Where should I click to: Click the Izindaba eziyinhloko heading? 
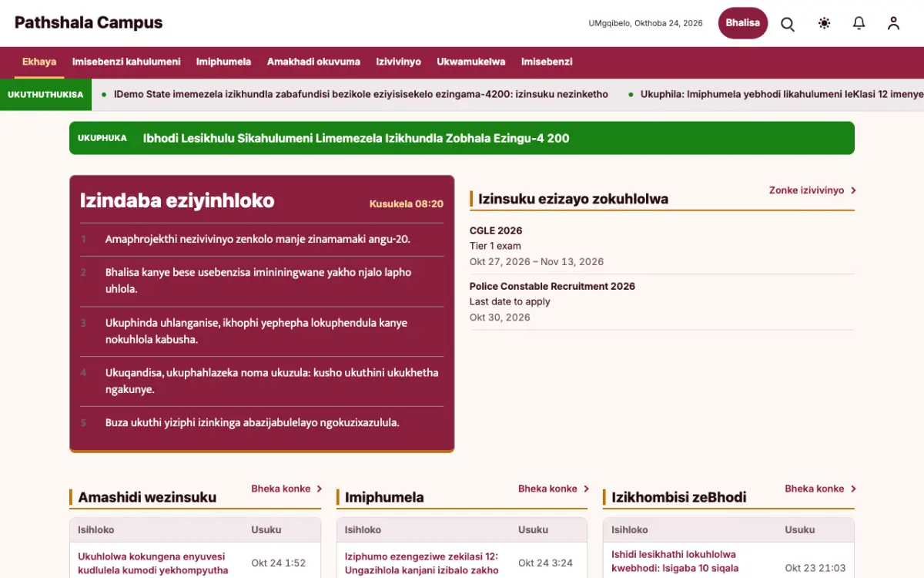[x=177, y=200]
